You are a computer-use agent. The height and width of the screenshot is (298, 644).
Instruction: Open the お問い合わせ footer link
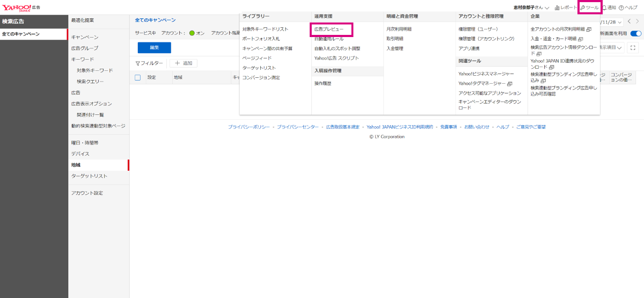477,127
